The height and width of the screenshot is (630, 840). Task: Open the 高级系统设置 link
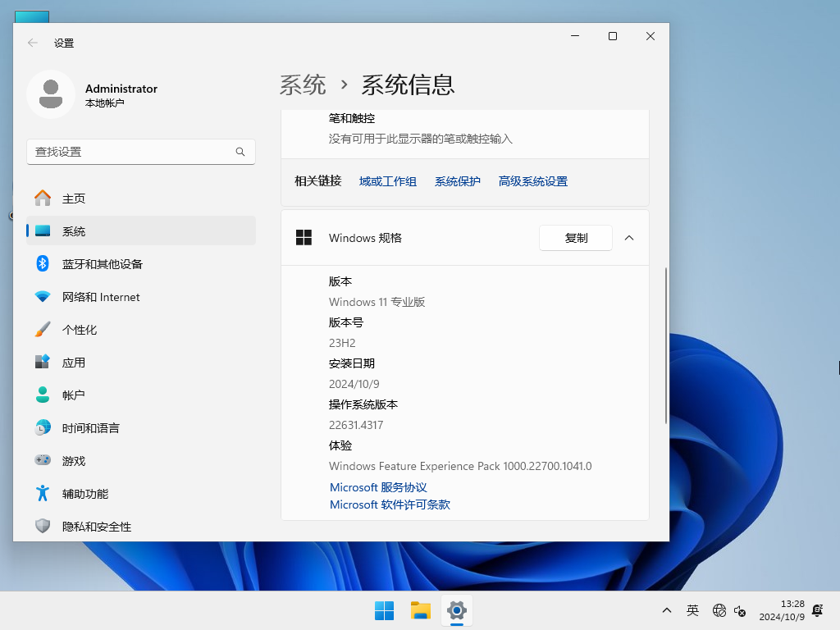[532, 180]
